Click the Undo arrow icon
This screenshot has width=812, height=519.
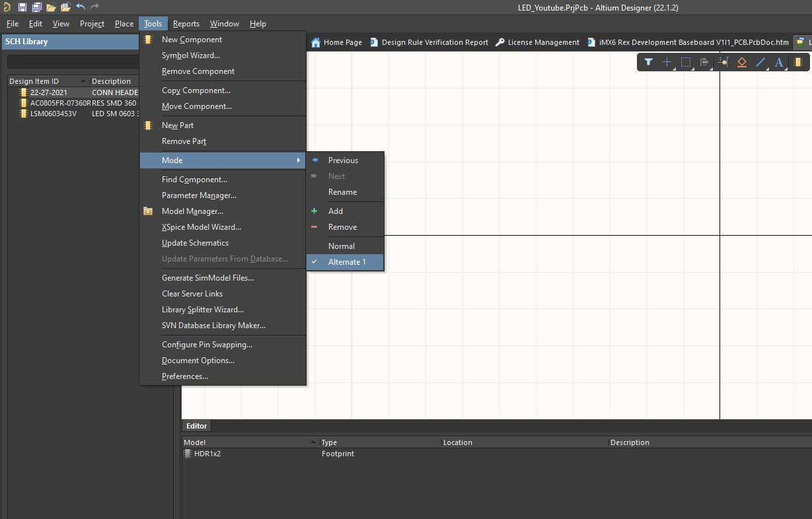(80, 7)
